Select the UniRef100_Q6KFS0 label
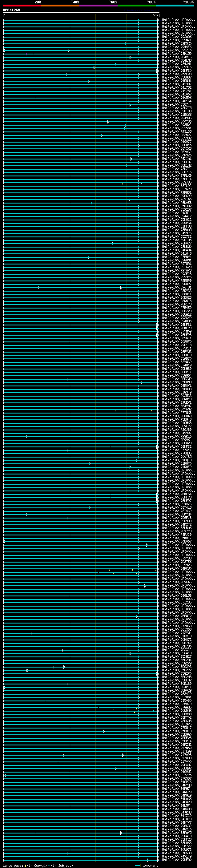 pos(176,71)
